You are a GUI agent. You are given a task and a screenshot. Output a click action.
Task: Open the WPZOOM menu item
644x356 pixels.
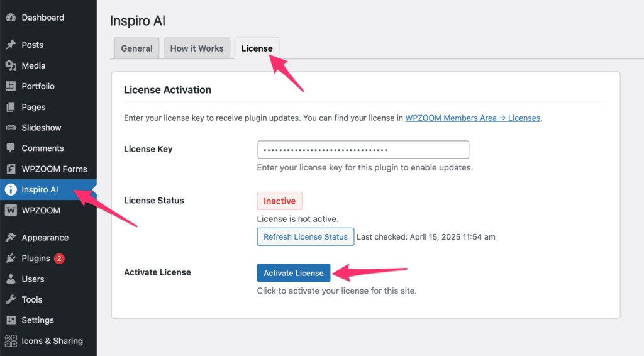tap(41, 210)
